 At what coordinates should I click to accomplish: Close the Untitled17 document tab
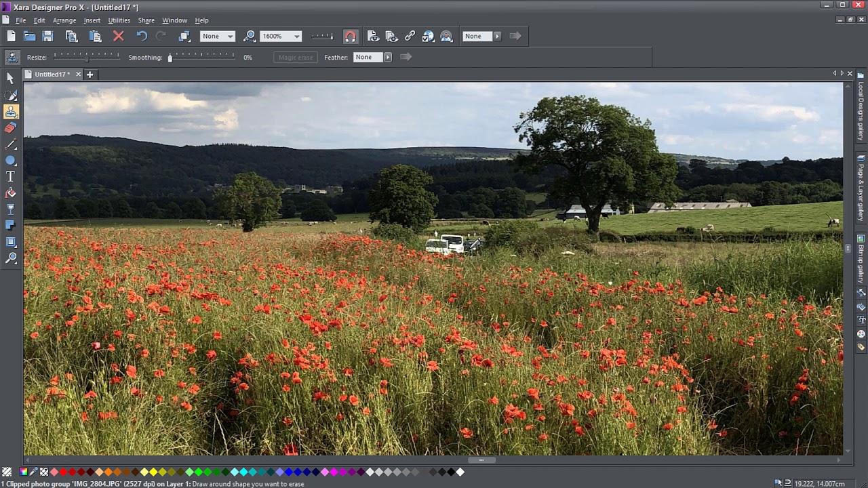(x=78, y=75)
